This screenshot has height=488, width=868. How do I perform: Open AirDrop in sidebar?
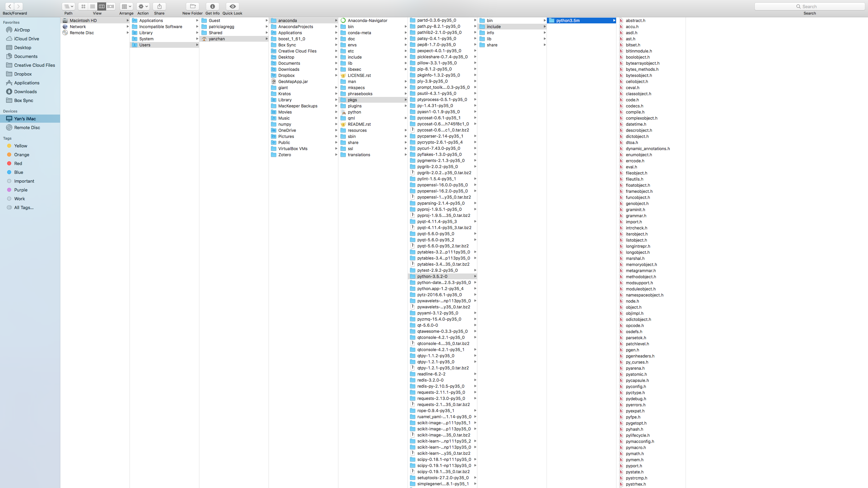[x=30, y=30]
